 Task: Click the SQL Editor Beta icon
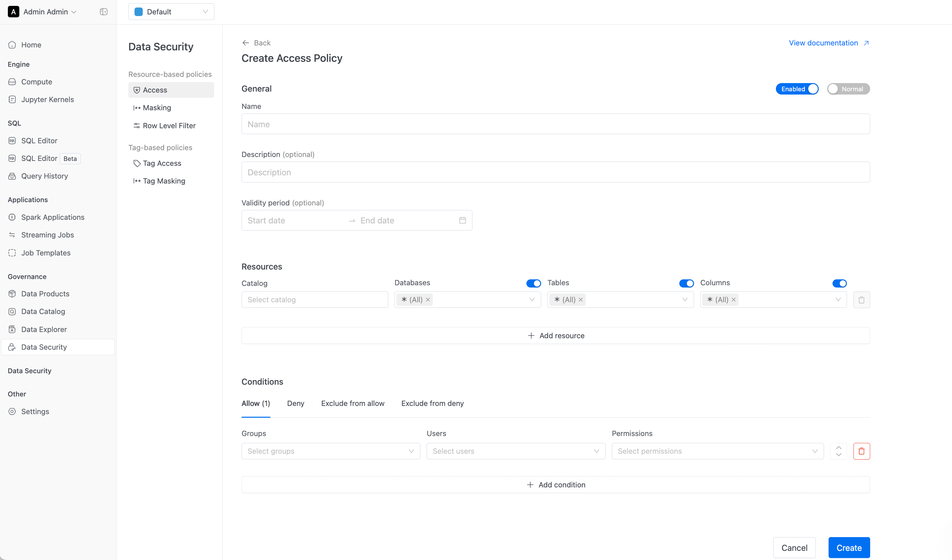(x=12, y=159)
